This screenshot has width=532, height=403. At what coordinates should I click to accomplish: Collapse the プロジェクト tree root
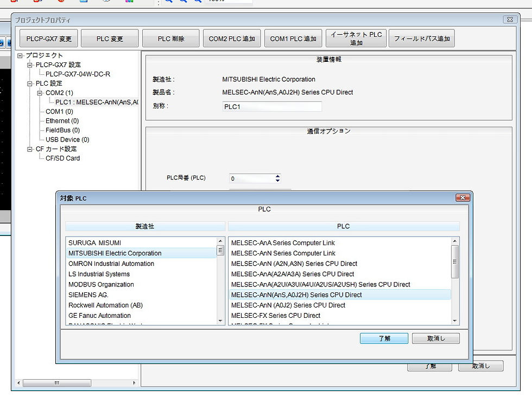pos(20,55)
